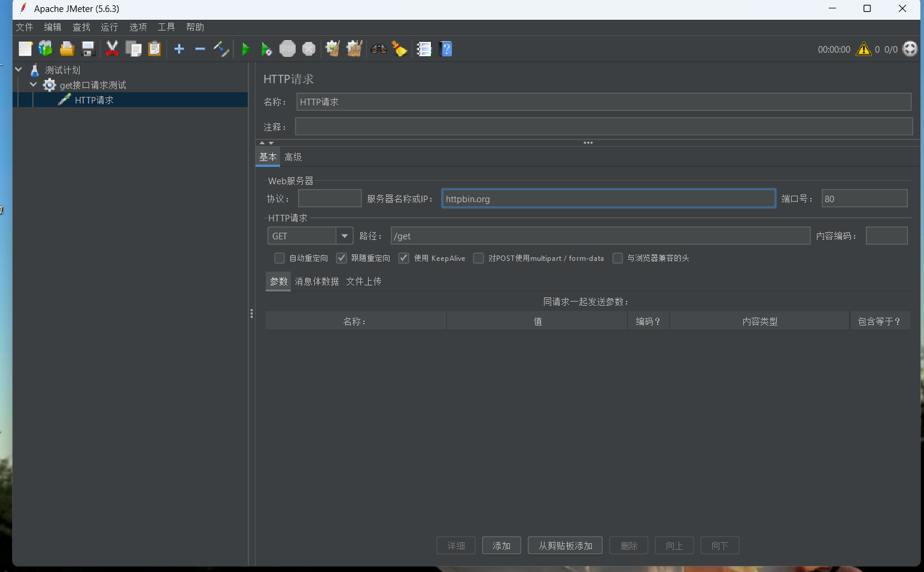924x572 pixels.
Task: Switch to the 高级 tab
Action: (293, 157)
